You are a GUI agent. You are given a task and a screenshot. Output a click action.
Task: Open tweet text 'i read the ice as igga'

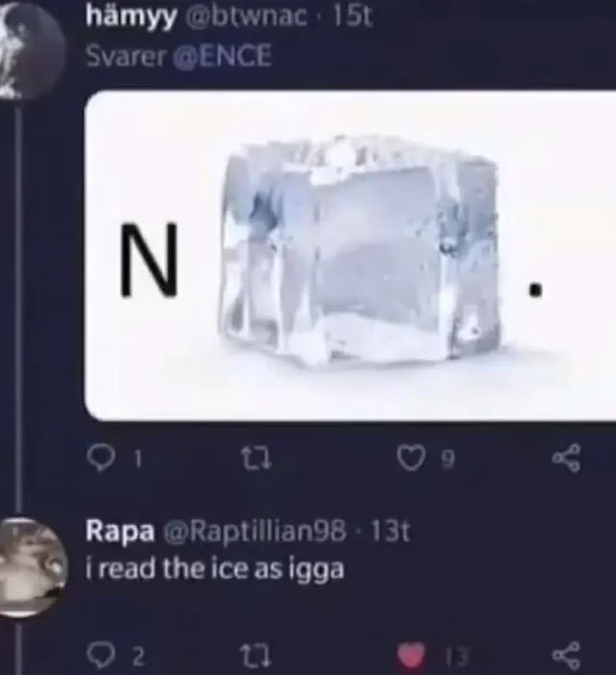pyautogui.click(x=215, y=569)
